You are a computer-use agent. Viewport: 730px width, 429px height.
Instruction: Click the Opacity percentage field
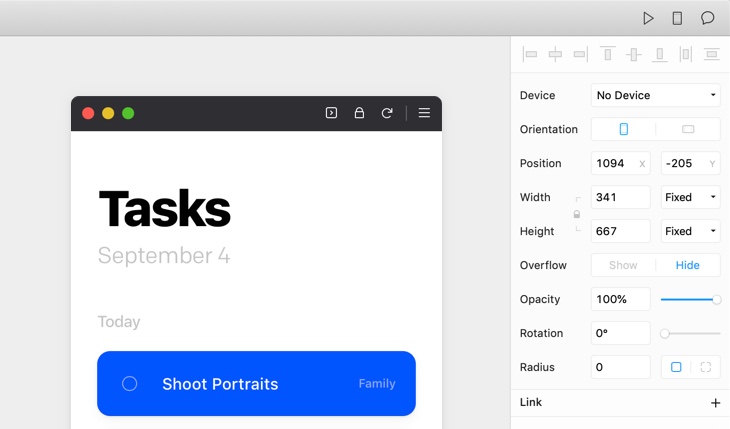pyautogui.click(x=621, y=299)
